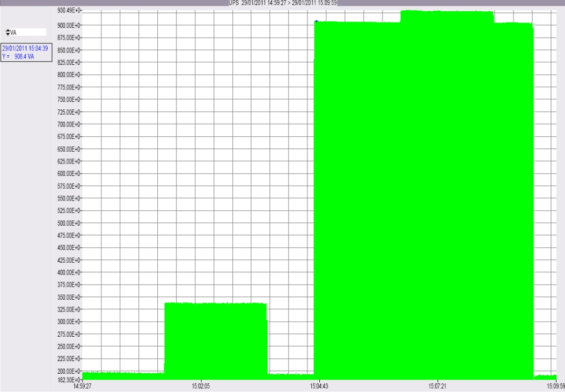Click the 14:59:27 start time label
The image size is (565, 392).
click(82, 386)
